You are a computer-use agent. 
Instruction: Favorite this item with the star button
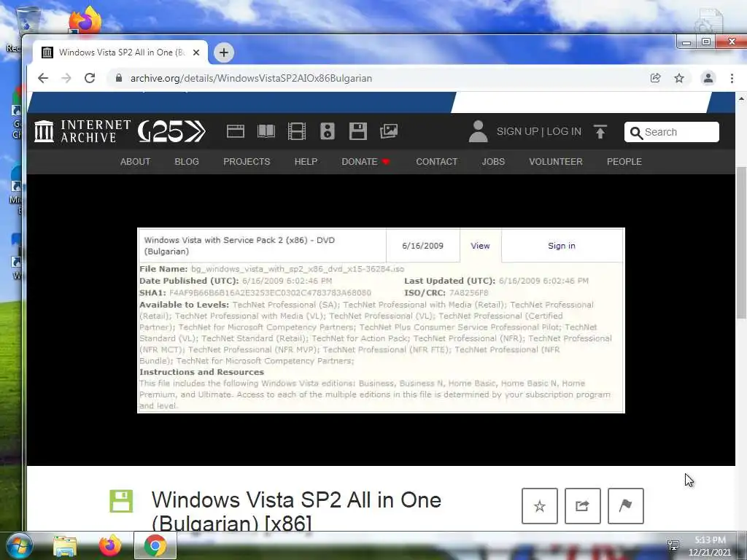(540, 506)
